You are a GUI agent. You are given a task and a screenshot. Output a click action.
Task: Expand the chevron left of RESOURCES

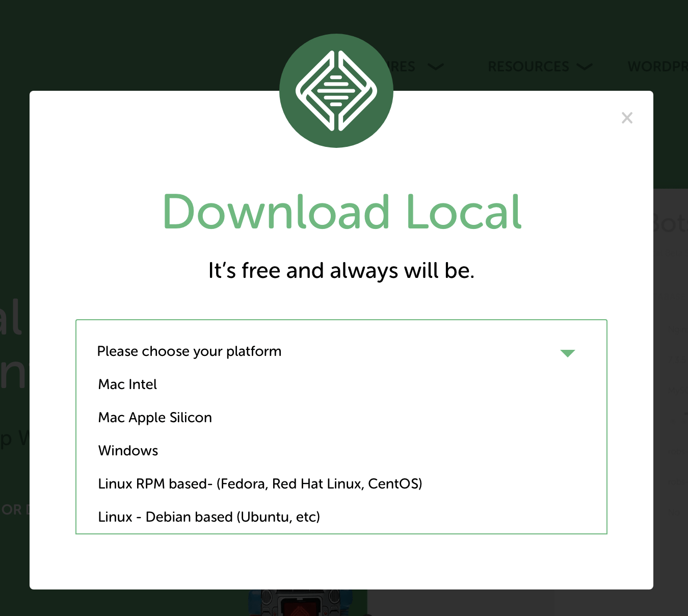pyautogui.click(x=436, y=67)
